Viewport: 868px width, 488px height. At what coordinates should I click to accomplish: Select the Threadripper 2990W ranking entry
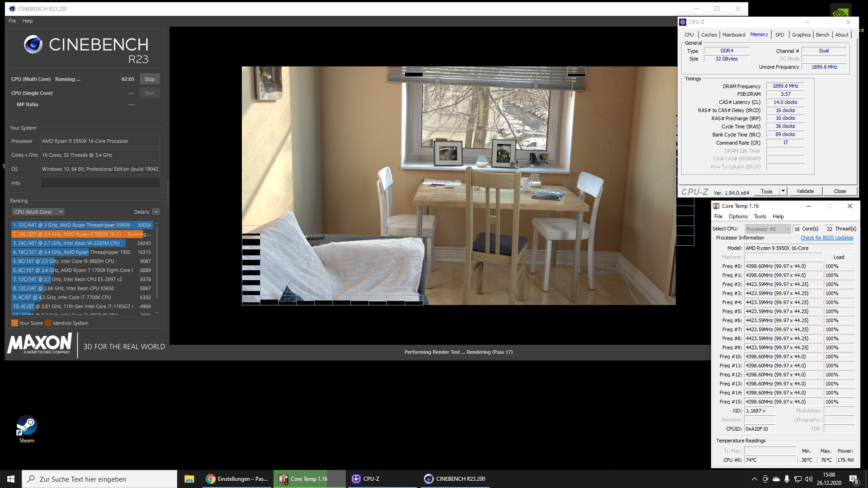(82, 225)
